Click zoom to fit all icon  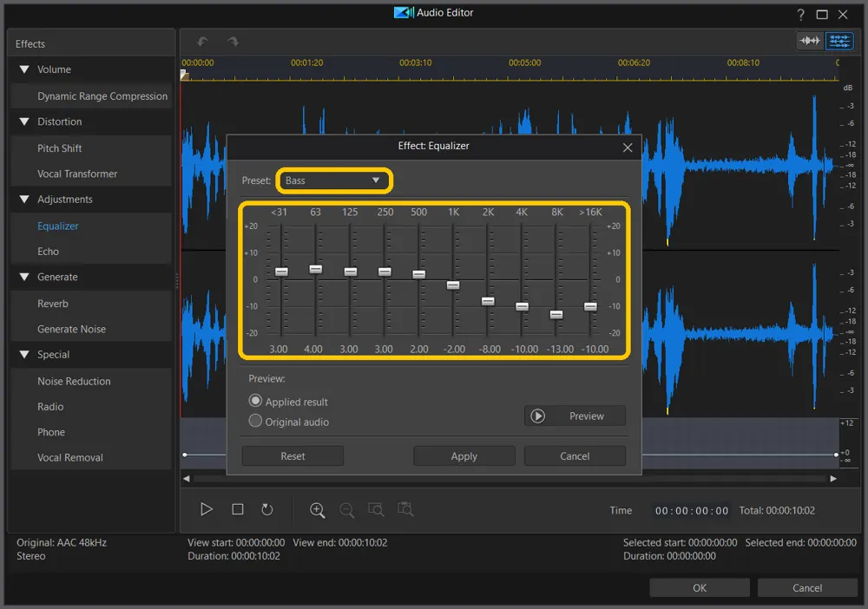coord(405,509)
